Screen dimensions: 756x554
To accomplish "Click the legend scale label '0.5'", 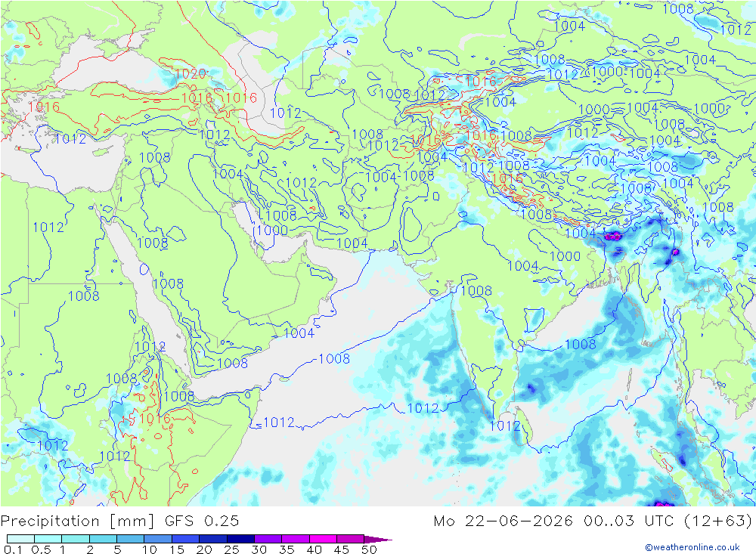I will (41, 549).
